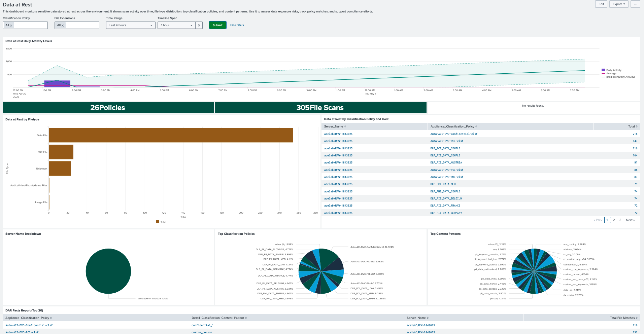Click the Data File bar
This screenshot has height=334, width=644.
coord(171,135)
